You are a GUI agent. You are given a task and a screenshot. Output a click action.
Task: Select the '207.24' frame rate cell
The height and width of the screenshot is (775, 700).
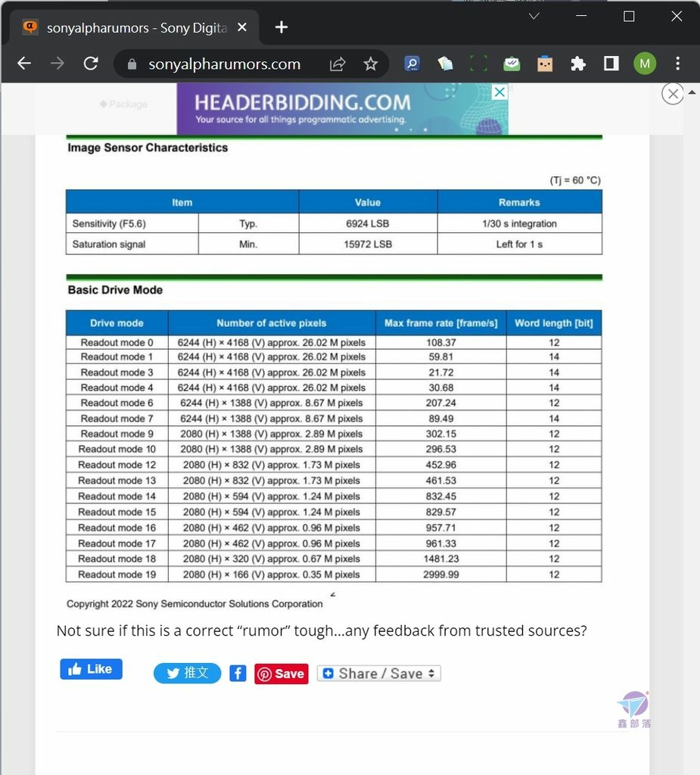tap(441, 403)
